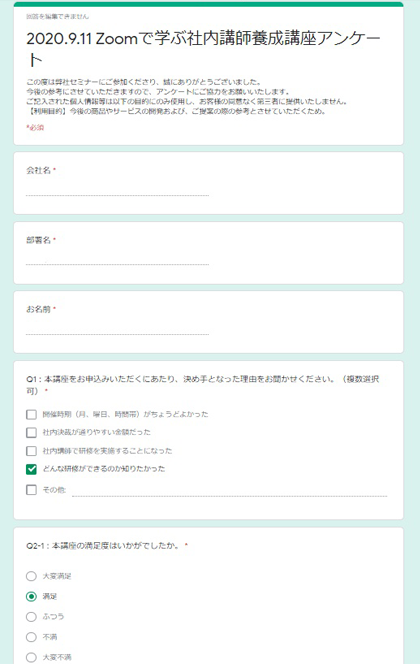This screenshot has width=420, height=666.
Task: Click the 利用目的 description line in header
Action: pos(176,112)
